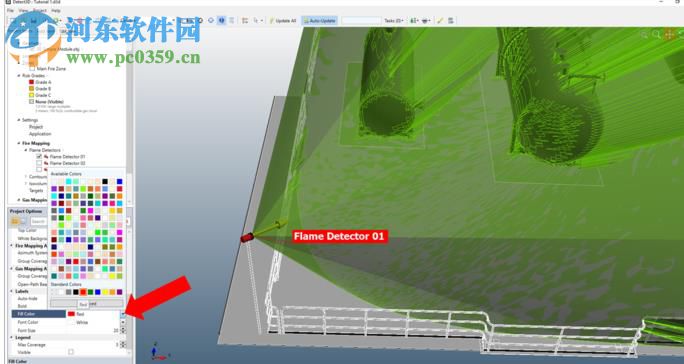This screenshot has width=684, height=364.
Task: Pick gray in the Standard Colors row
Action: (68, 292)
